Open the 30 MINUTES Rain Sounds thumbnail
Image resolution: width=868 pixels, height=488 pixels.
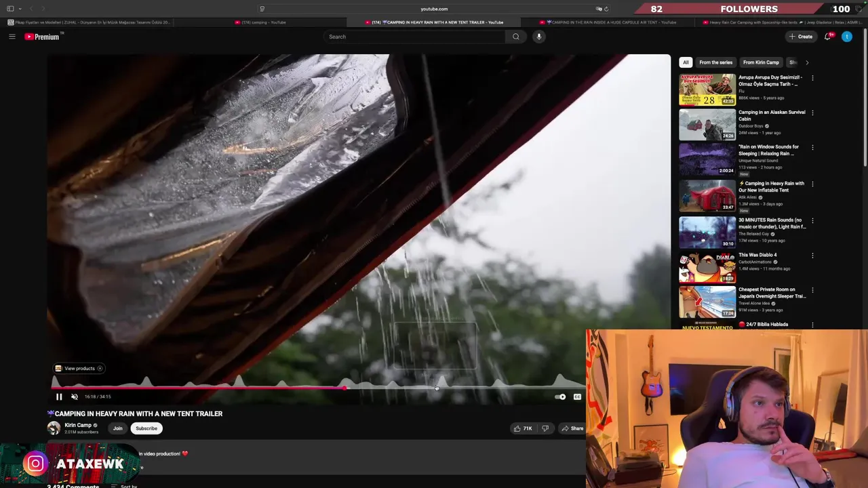click(x=707, y=232)
